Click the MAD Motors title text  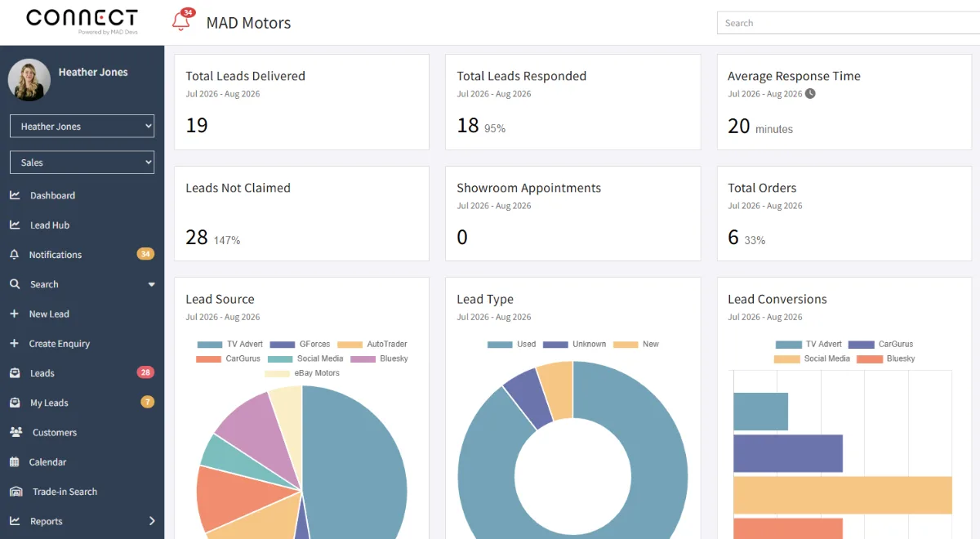(248, 23)
